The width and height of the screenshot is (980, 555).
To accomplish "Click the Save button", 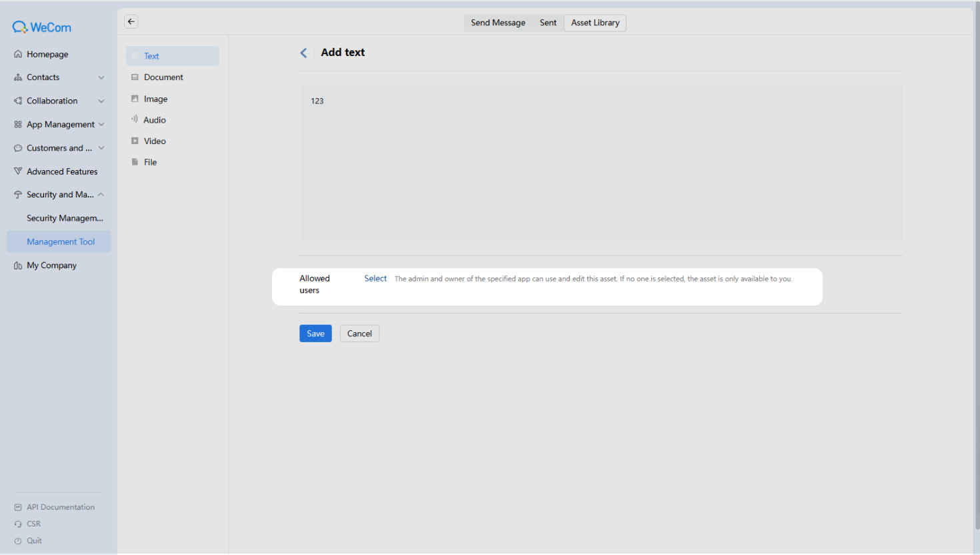I will pyautogui.click(x=315, y=334).
